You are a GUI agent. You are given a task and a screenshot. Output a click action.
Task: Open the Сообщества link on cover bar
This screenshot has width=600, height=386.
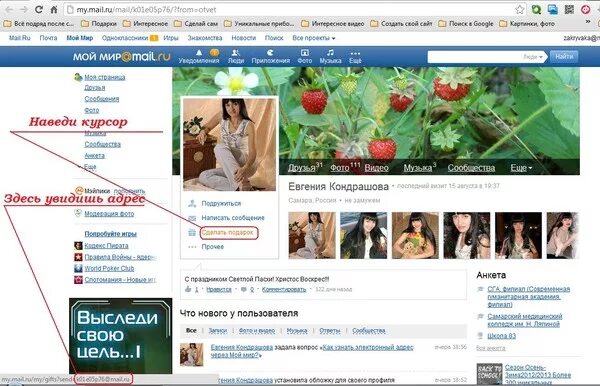pyautogui.click(x=471, y=168)
